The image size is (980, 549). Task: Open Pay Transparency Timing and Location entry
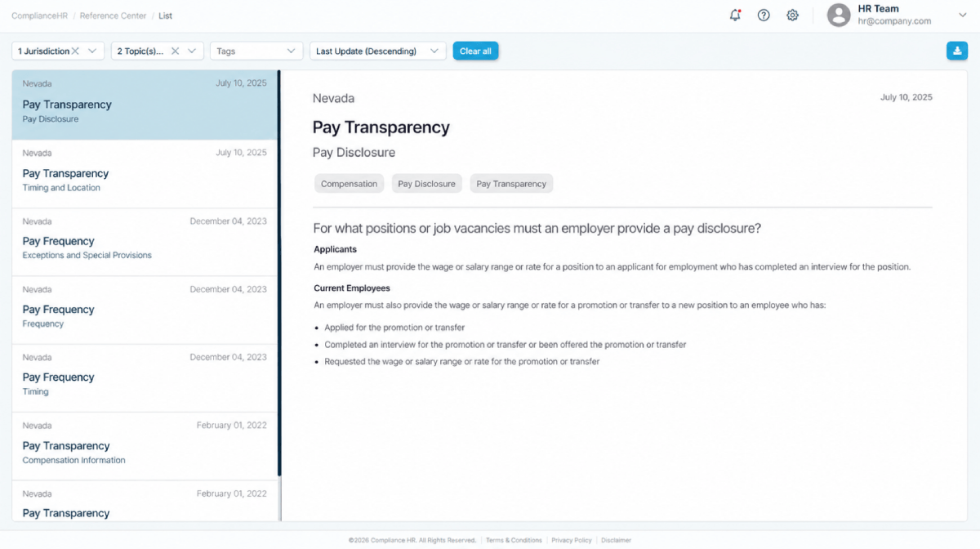145,174
